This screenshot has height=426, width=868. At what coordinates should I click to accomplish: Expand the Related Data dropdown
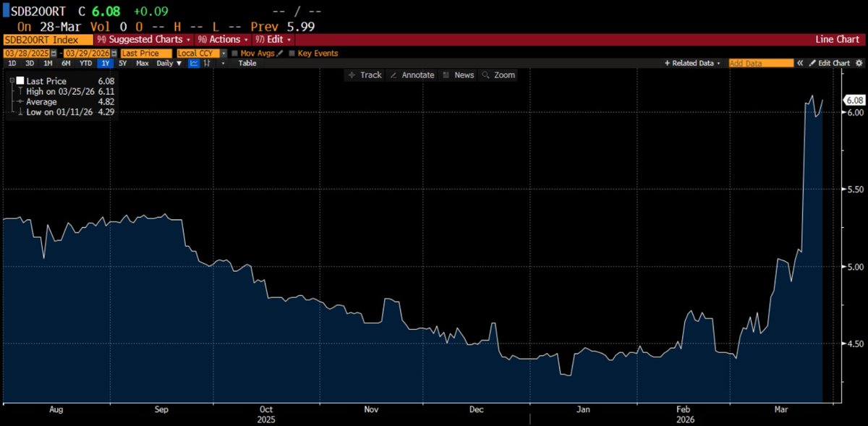coord(692,63)
